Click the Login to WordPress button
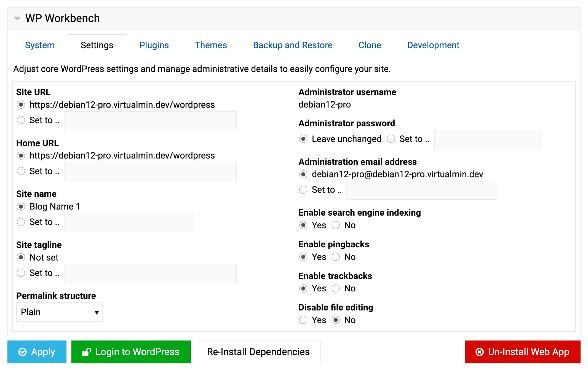Screen dimensions: 588x370 point(131,352)
